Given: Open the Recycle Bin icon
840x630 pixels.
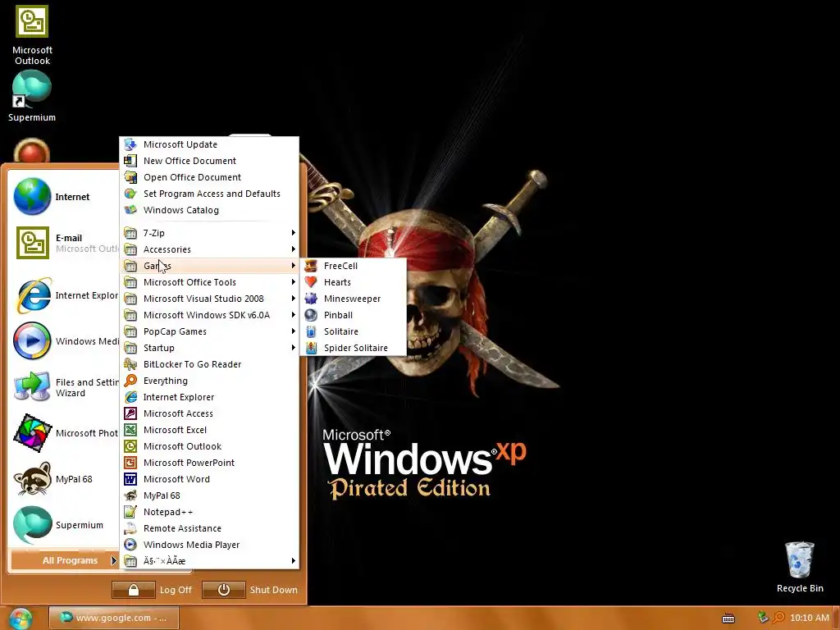Looking at the screenshot, I should coord(799,559).
